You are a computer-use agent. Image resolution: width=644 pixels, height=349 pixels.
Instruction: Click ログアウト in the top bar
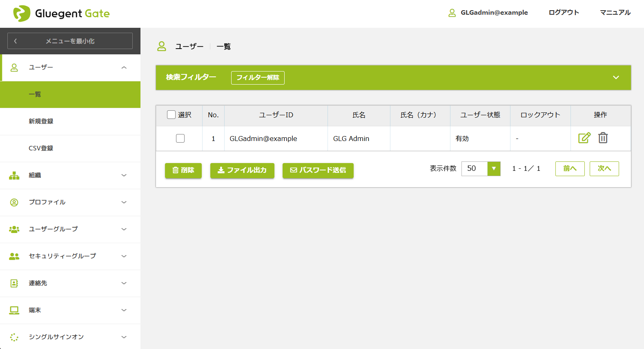[x=564, y=13]
